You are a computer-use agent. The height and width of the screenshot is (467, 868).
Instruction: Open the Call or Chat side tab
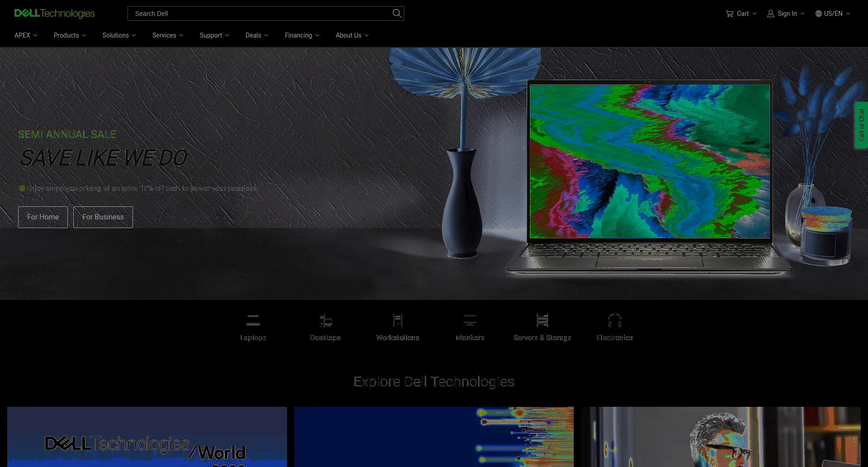point(861,125)
